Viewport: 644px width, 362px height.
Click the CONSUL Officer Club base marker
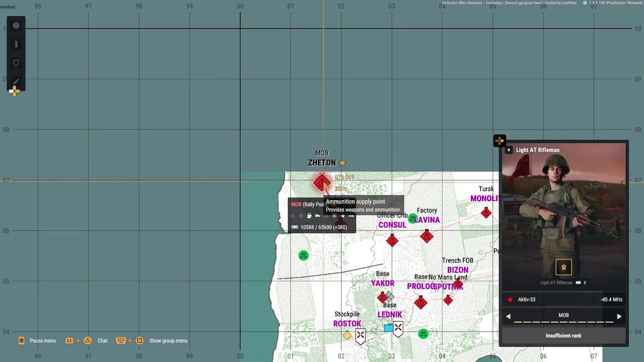(392, 241)
